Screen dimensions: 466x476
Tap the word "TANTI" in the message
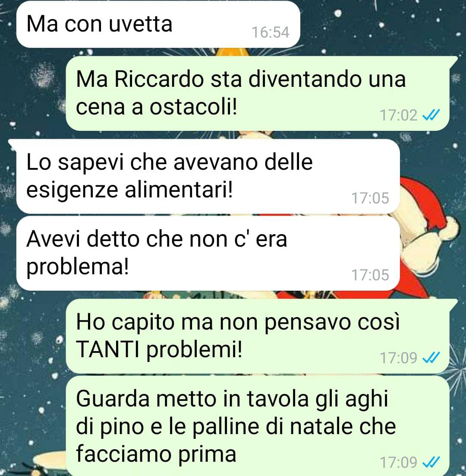[107, 350]
